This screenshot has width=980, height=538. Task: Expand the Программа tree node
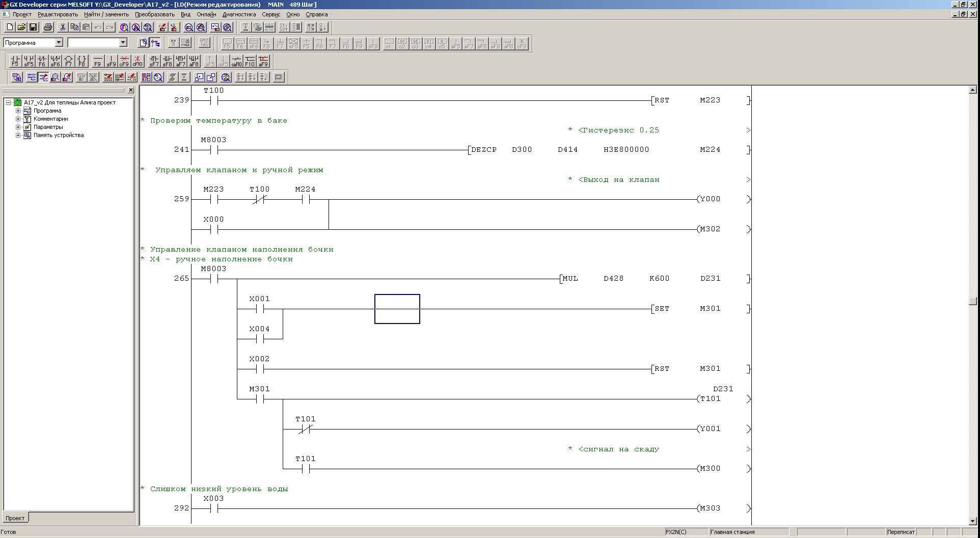point(18,111)
